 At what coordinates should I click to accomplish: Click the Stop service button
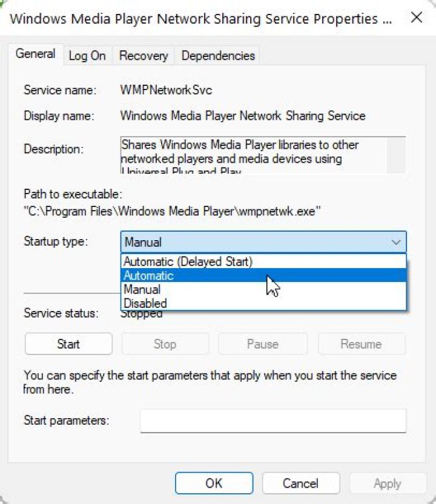(165, 344)
